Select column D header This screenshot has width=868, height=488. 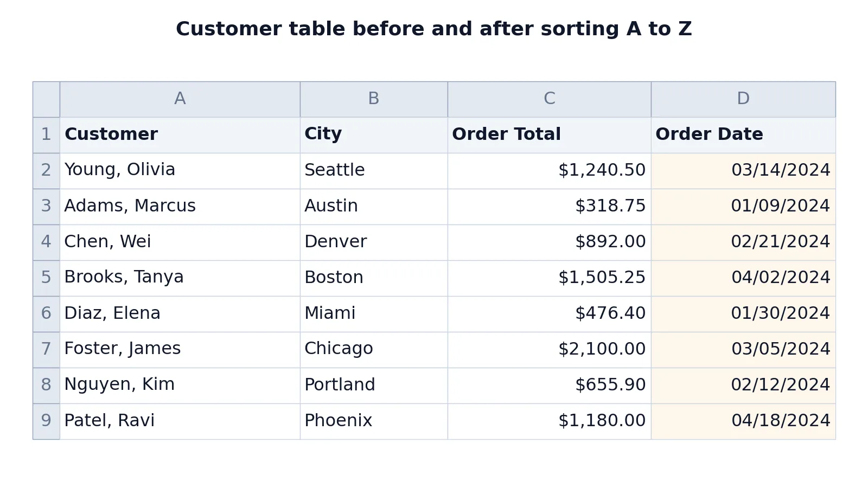coord(743,99)
